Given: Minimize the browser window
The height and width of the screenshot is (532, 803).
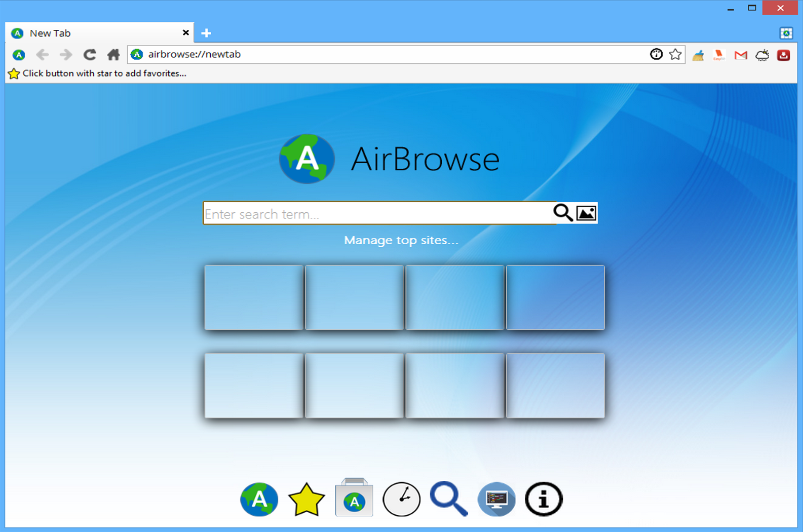Looking at the screenshot, I should coord(731,9).
